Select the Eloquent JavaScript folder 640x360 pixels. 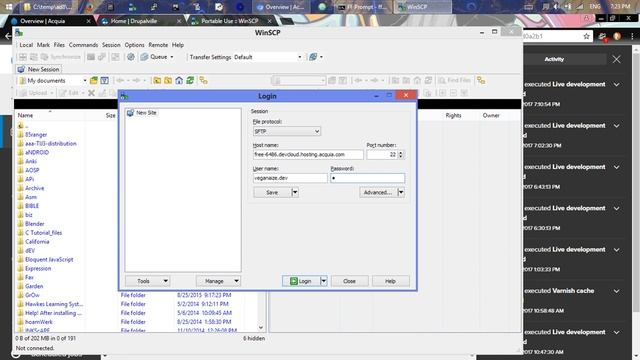coord(49,260)
